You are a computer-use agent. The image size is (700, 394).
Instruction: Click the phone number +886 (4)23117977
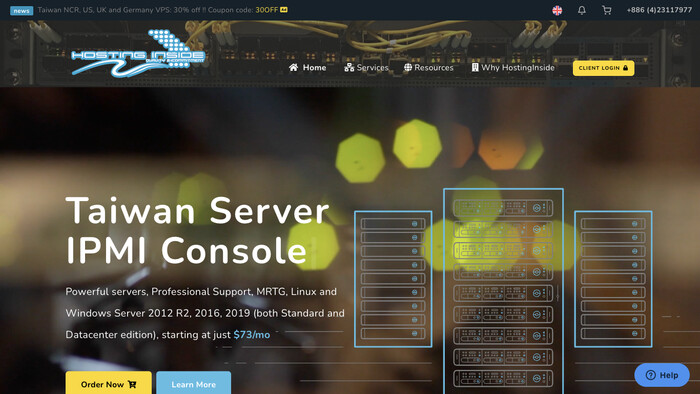point(659,10)
